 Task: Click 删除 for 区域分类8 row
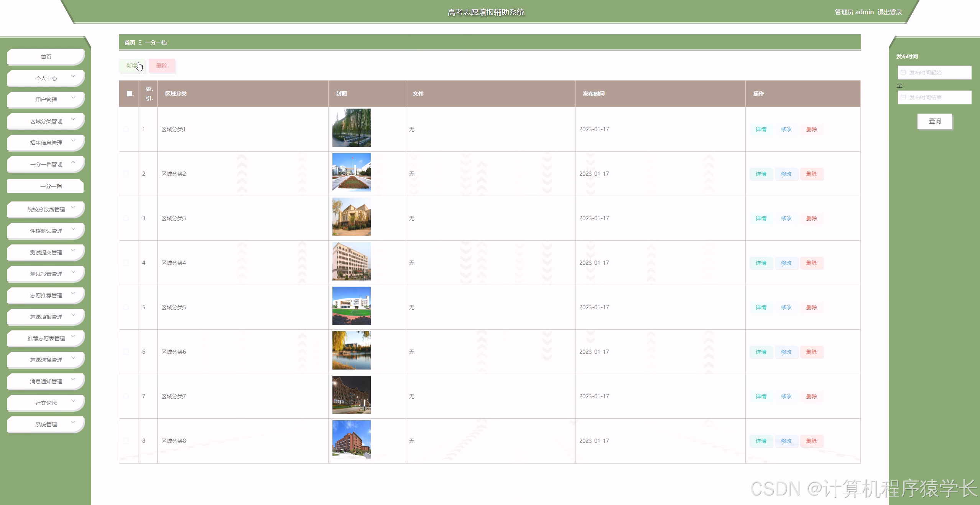pos(811,441)
